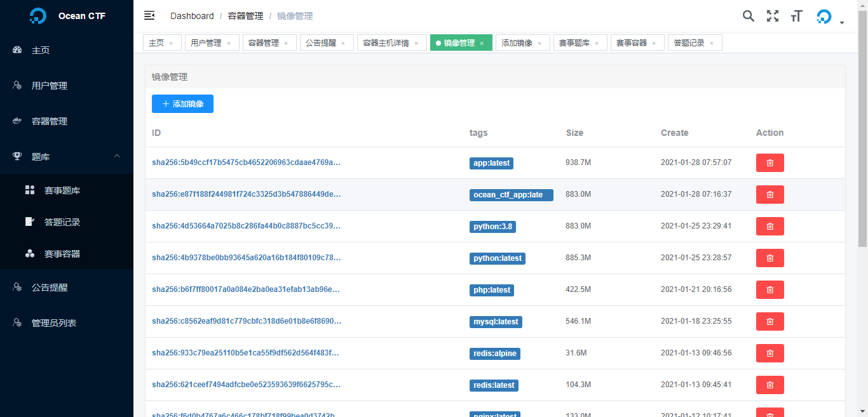Close the 答题记录 tab

tap(712, 43)
